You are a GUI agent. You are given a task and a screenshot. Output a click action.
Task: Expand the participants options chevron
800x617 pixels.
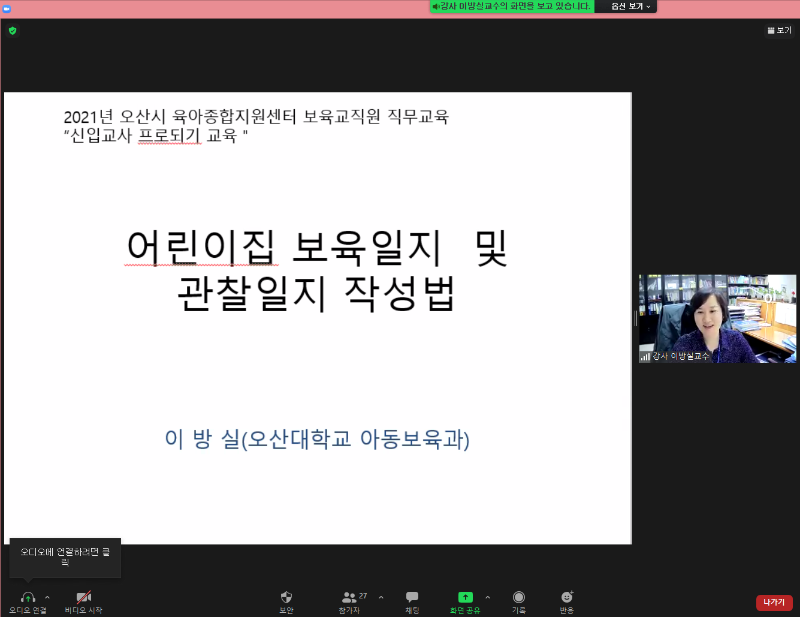pos(380,597)
